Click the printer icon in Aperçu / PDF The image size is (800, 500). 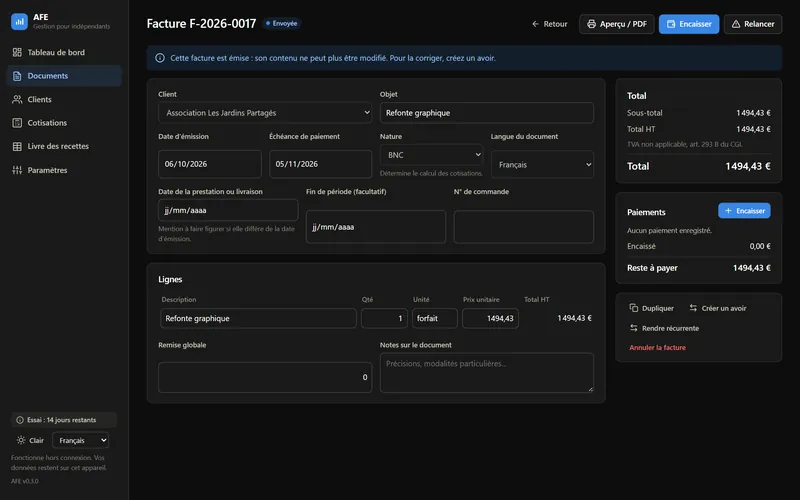[x=591, y=24]
